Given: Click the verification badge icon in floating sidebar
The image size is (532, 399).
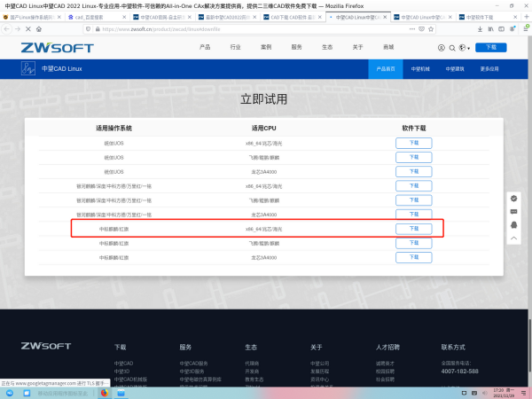Looking at the screenshot, I should pos(513,199).
